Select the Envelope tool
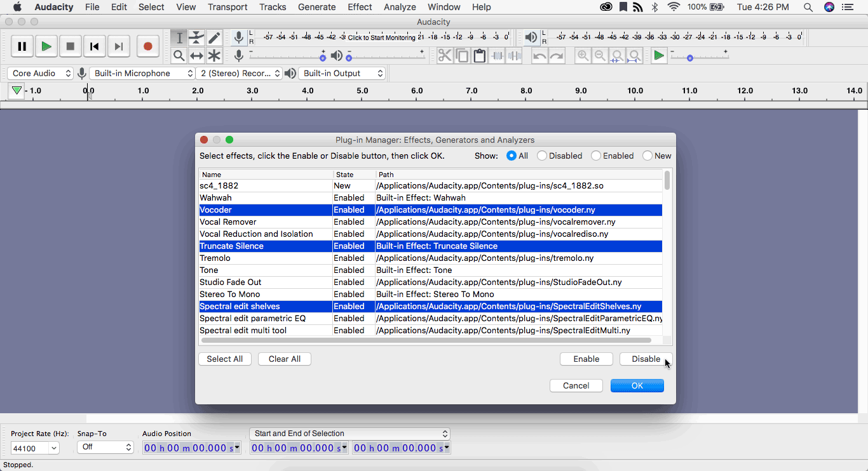This screenshot has width=868, height=471. [197, 38]
